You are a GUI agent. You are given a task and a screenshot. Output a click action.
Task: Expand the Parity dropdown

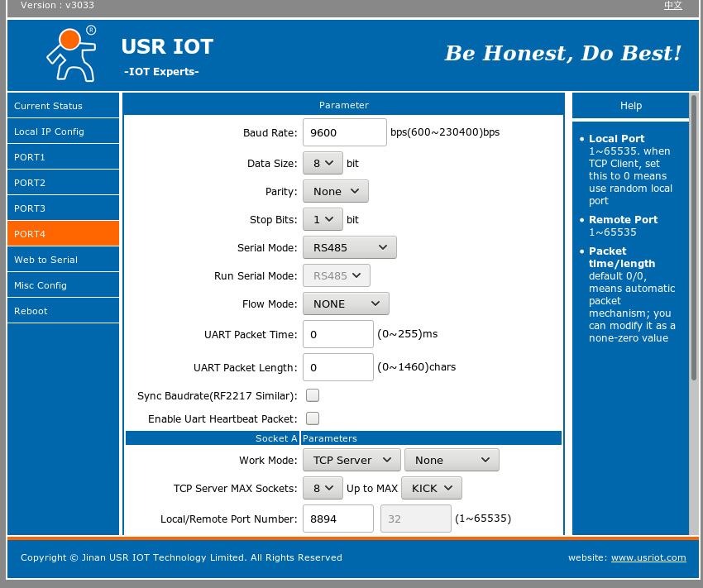click(335, 191)
